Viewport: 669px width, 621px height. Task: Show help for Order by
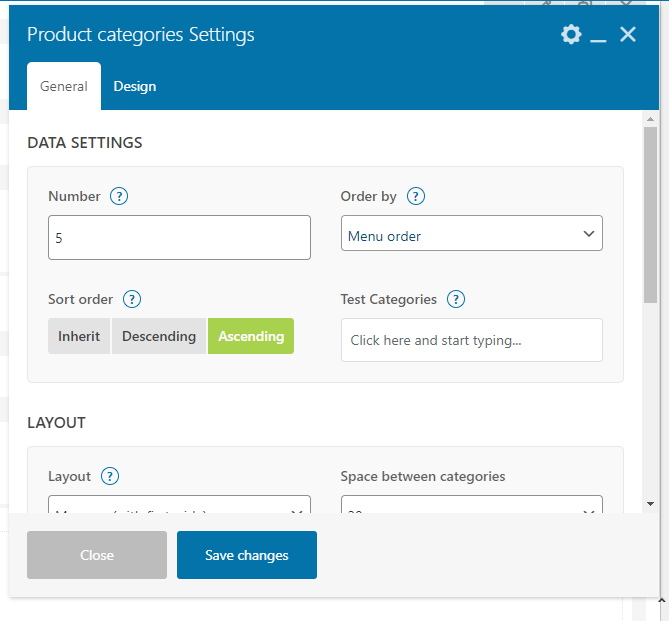[416, 196]
